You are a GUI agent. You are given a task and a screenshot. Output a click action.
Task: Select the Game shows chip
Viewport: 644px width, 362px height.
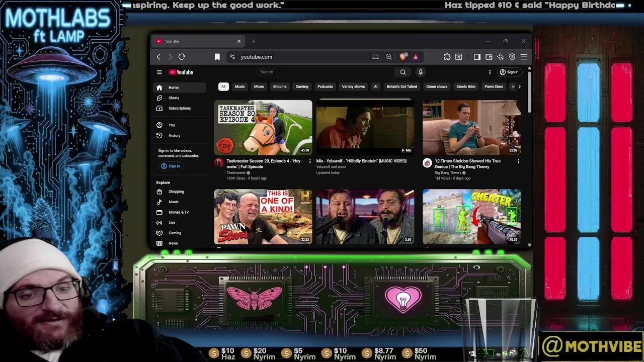pyautogui.click(x=437, y=86)
